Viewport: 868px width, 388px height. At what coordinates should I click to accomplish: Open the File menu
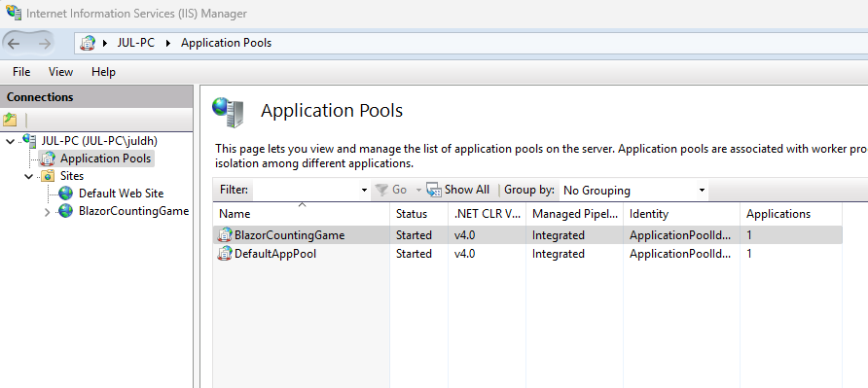(x=21, y=72)
